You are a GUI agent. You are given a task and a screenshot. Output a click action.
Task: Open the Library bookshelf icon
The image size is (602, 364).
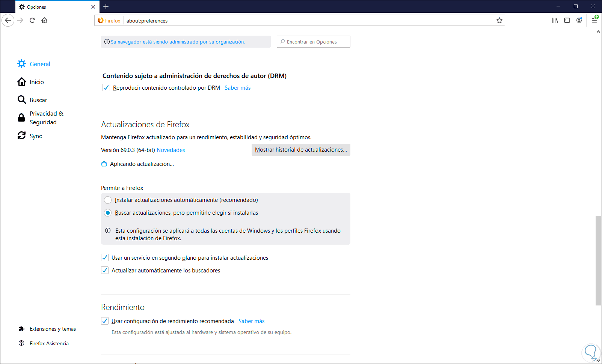pyautogui.click(x=555, y=20)
